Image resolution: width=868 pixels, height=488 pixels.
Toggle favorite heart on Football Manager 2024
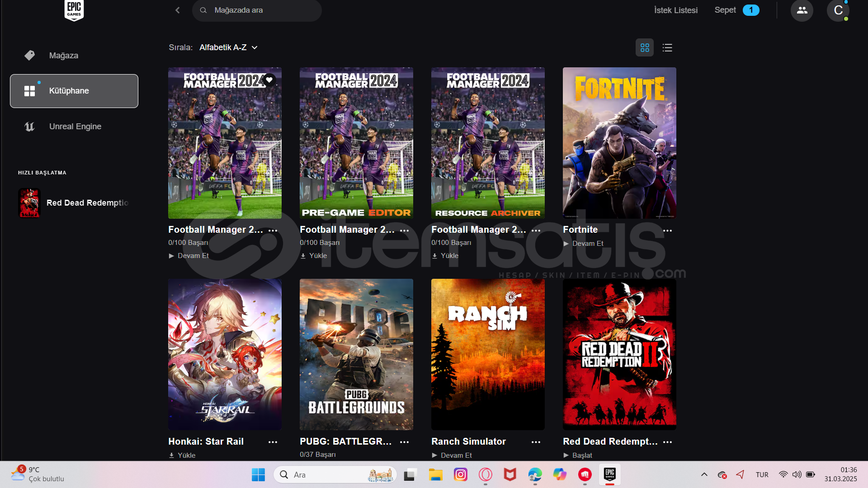269,80
